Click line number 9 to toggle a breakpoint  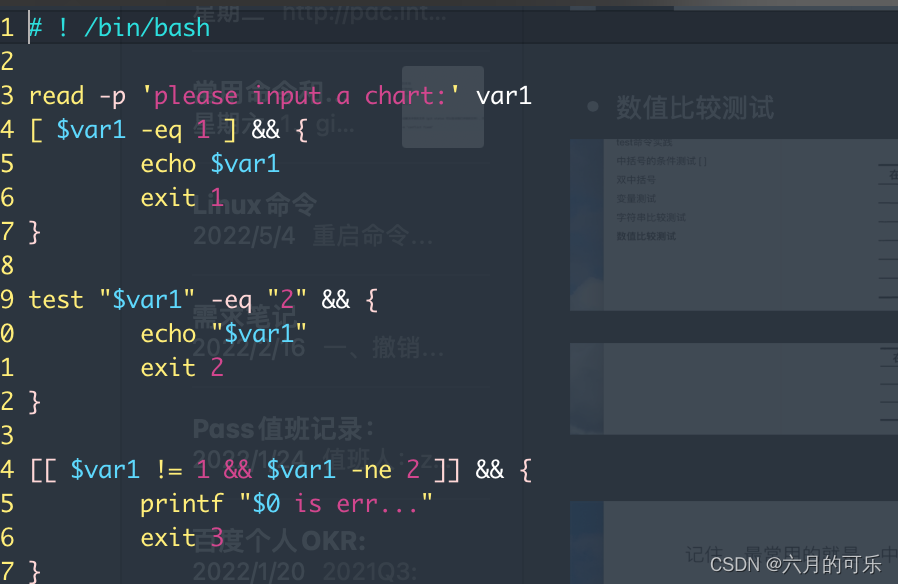8,299
